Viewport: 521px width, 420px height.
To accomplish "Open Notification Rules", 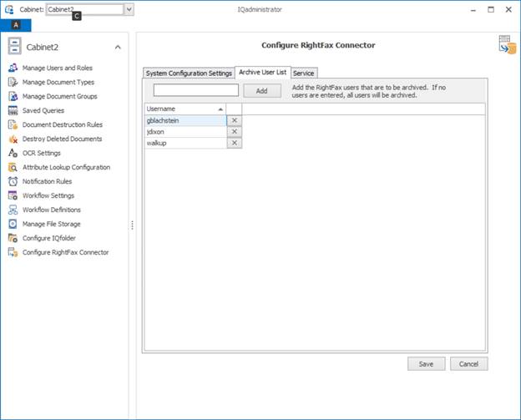I will (48, 181).
